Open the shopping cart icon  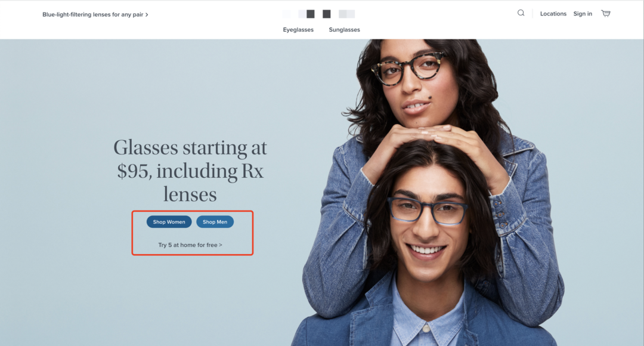click(605, 14)
